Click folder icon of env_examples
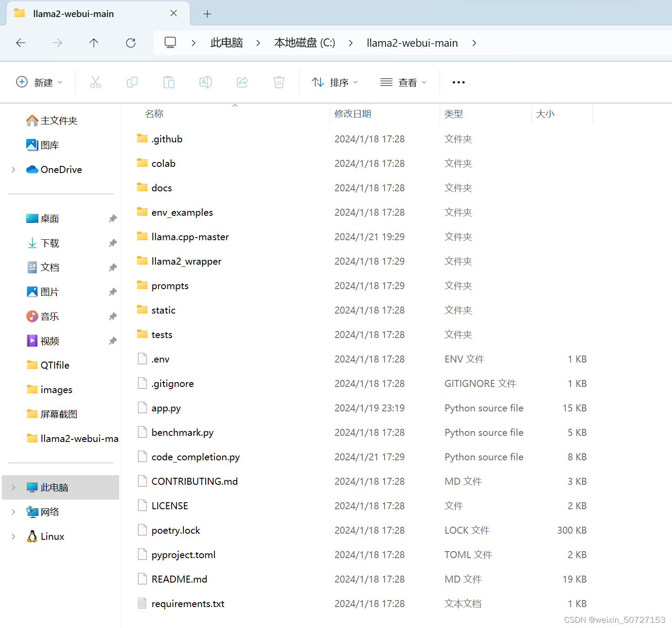Viewport: 672px width, 628px height. pos(142,212)
